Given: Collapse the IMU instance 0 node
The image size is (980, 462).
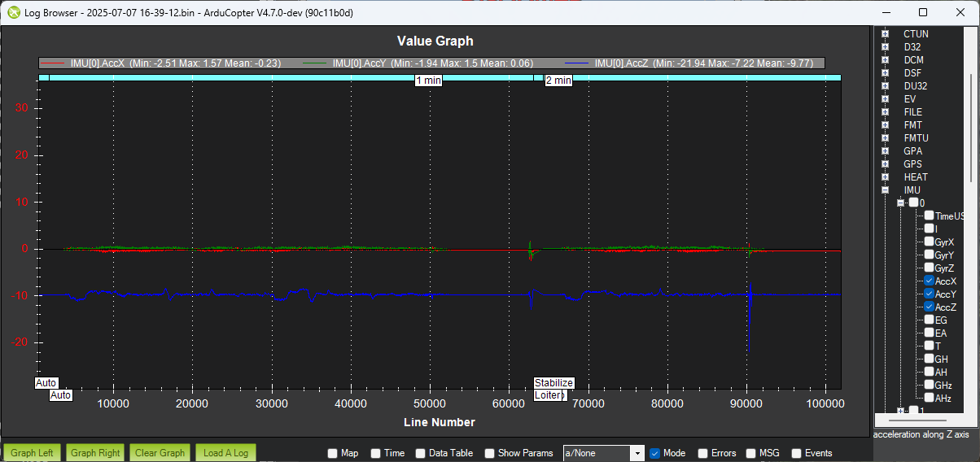Looking at the screenshot, I should pyautogui.click(x=900, y=203).
